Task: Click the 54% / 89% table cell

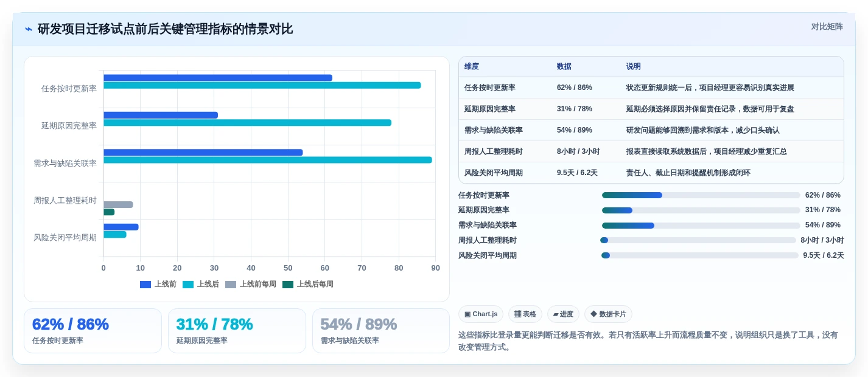Action: (575, 130)
